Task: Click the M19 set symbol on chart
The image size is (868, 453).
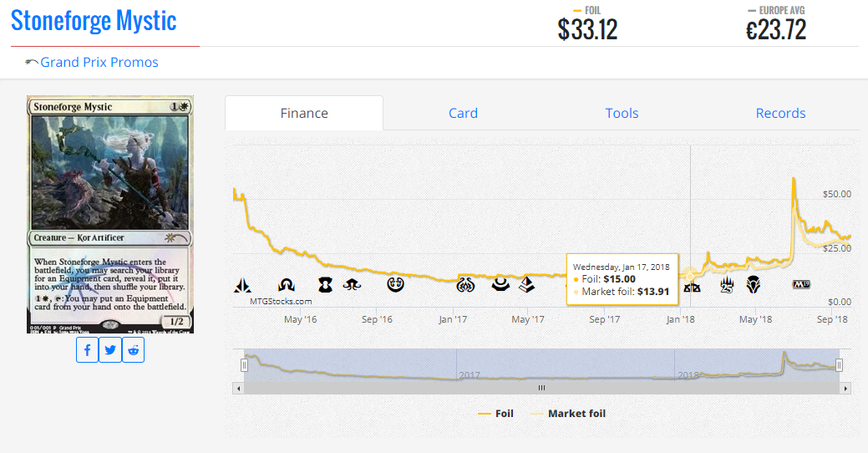Action: coord(800,286)
